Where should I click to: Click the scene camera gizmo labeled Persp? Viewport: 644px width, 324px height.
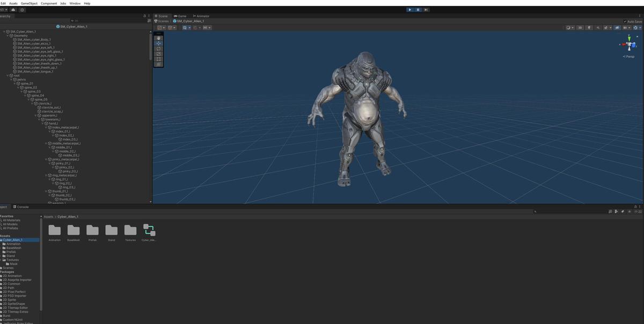click(628, 56)
